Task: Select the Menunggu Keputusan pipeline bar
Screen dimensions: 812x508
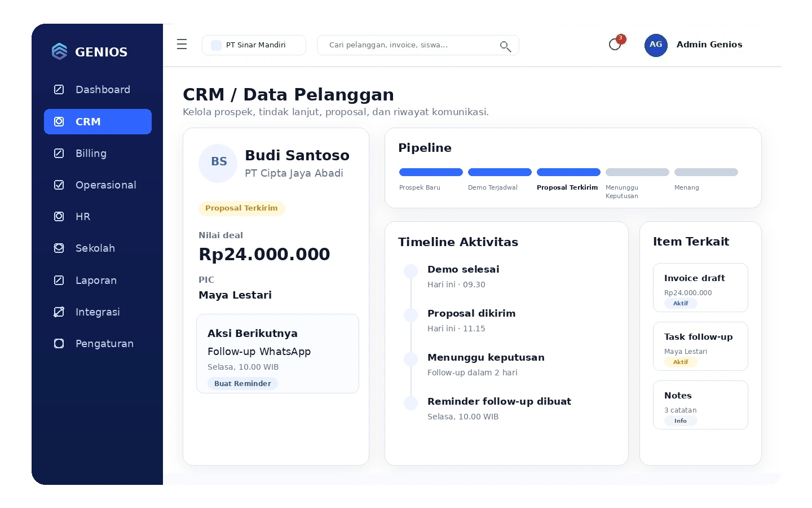Action: point(637,172)
